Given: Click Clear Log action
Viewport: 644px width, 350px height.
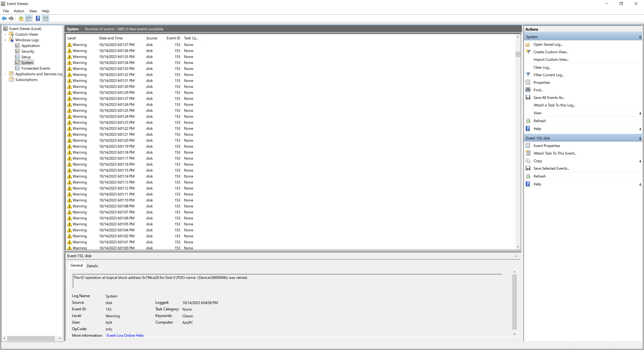Looking at the screenshot, I should 542,67.
